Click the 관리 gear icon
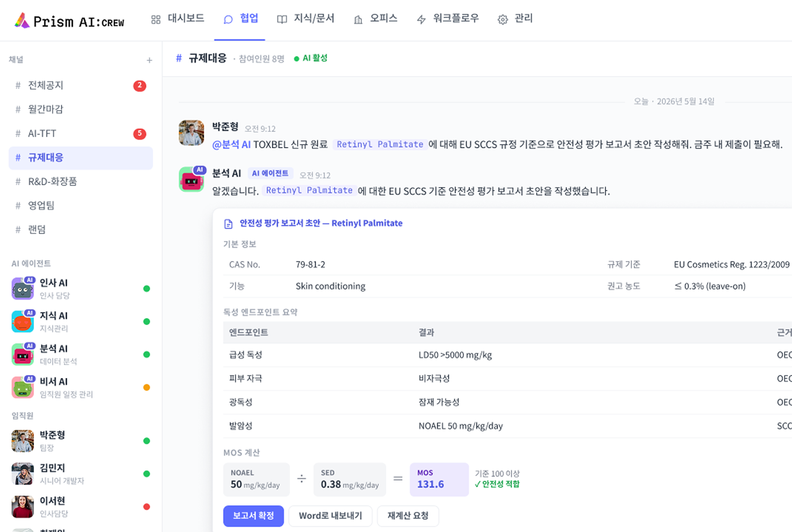Screen dimensions: 792x532 click(502, 19)
